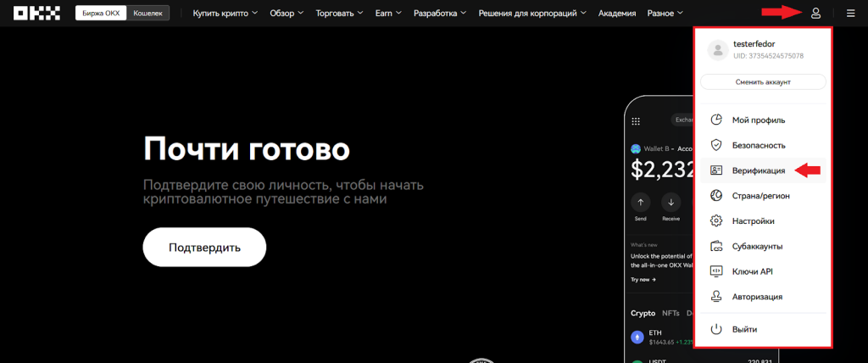
Task: Click the Receive arrow icon on the phone mockup
Action: click(671, 203)
